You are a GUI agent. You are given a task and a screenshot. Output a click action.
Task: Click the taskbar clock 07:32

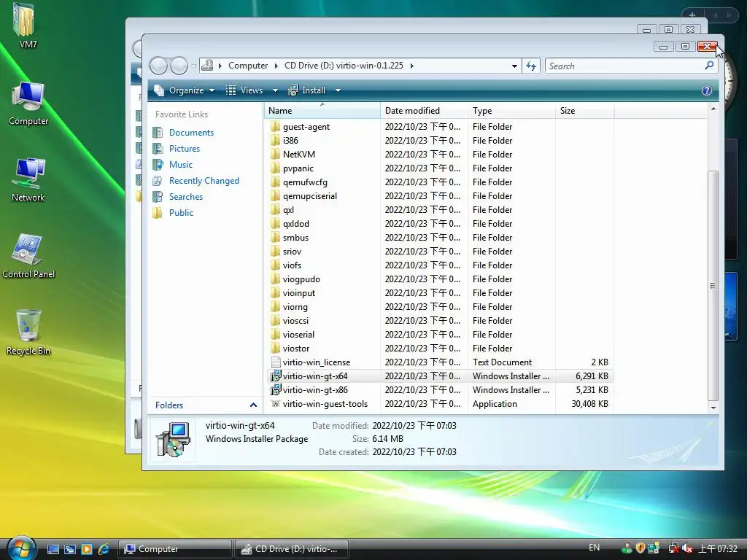click(x=718, y=548)
